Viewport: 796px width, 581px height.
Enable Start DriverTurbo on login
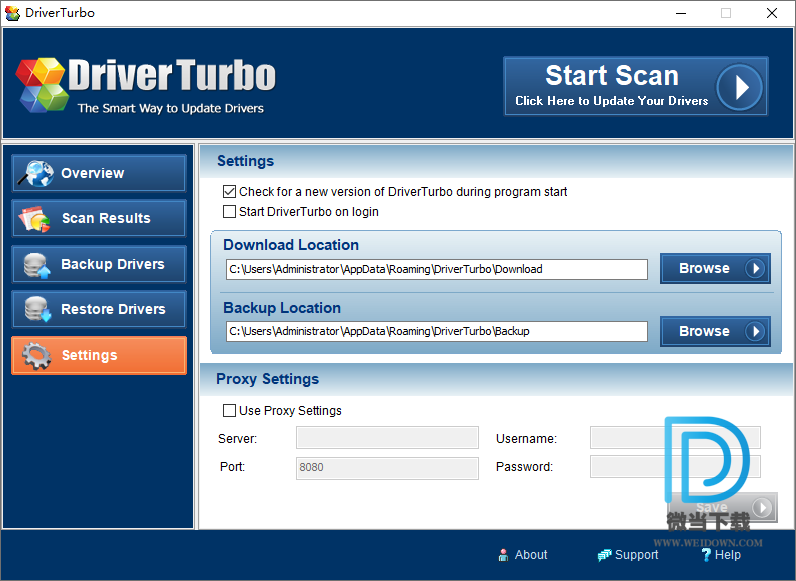point(229,211)
